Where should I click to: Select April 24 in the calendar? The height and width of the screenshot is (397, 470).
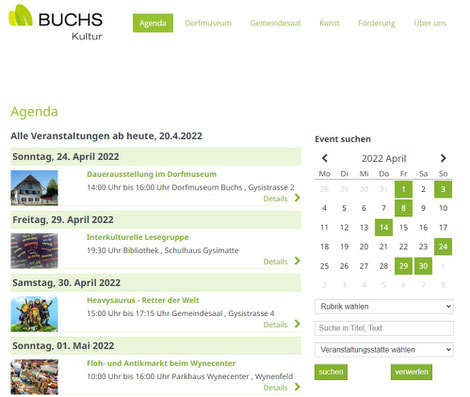(x=443, y=247)
